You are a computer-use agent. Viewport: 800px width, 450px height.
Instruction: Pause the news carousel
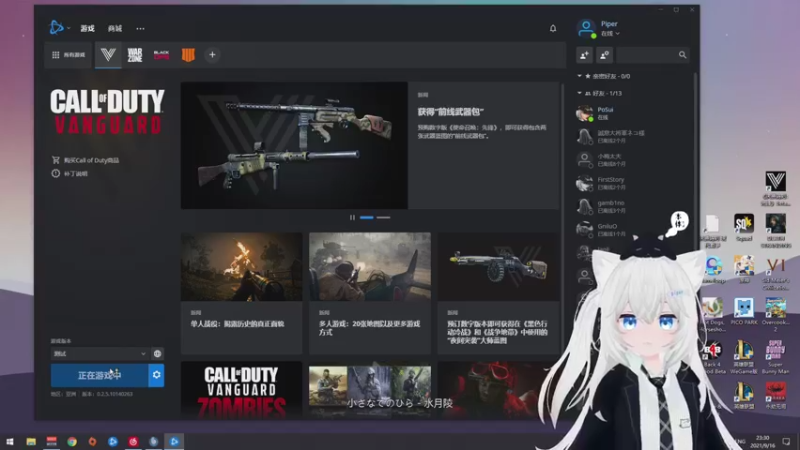click(352, 217)
